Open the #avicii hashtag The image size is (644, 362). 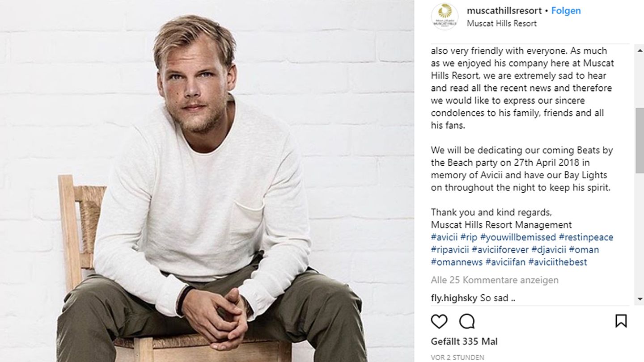(444, 237)
